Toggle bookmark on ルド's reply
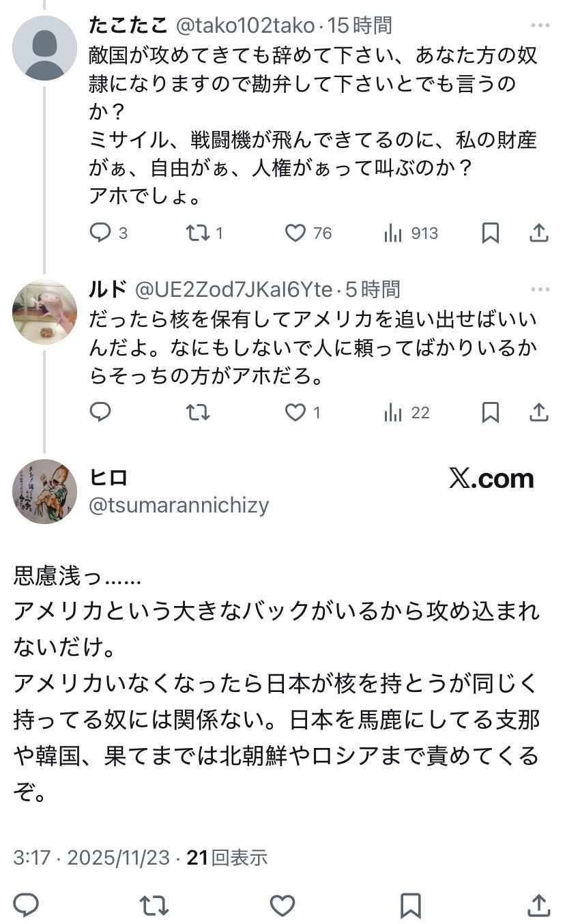Viewport: 565px width, 924px height. [490, 412]
